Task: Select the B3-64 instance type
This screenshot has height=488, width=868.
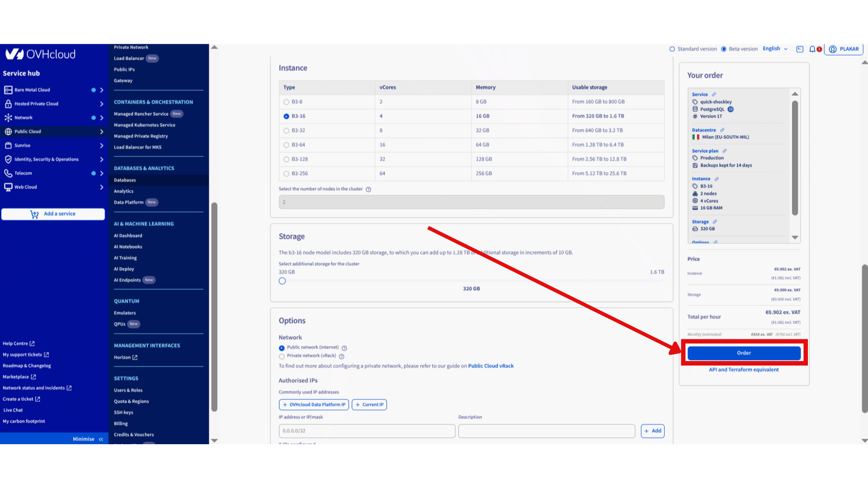Action: pos(286,145)
